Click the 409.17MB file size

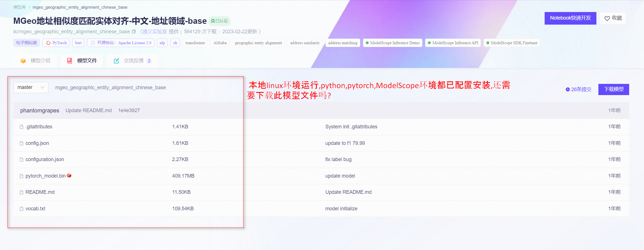tap(183, 176)
